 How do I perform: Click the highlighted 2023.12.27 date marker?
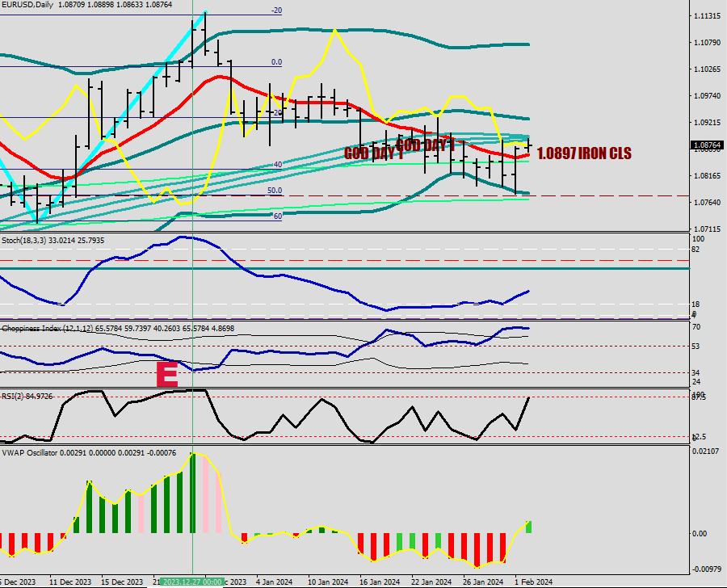click(192, 582)
